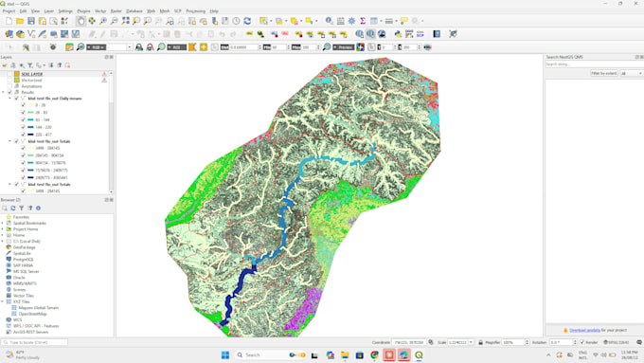The width and height of the screenshot is (644, 363).
Task: Click the CRS EPSG status bar button
Action: coord(617,342)
